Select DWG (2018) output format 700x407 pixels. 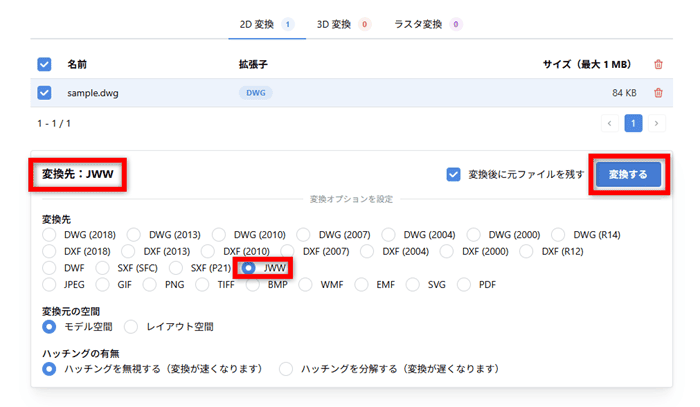(49, 235)
